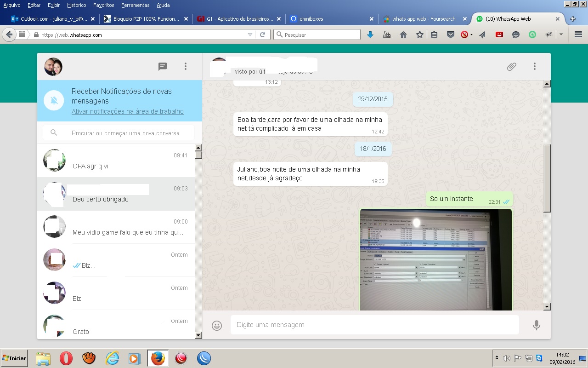The width and height of the screenshot is (588, 368).
Task: Switch to the Outlook.com tab
Action: pyautogui.click(x=53, y=19)
